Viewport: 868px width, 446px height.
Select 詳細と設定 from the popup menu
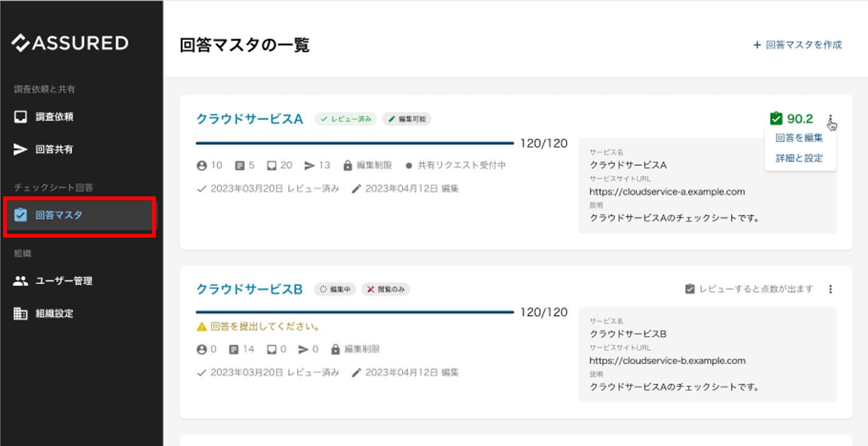[x=799, y=158]
